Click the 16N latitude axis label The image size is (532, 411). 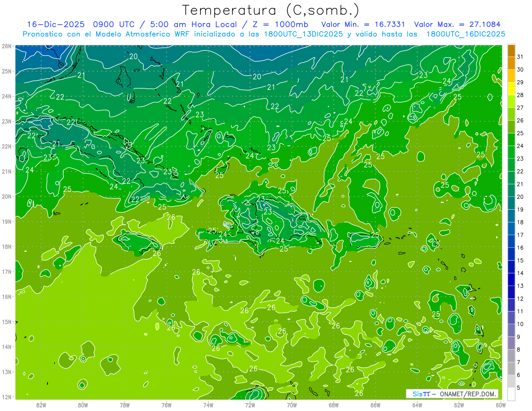click(6, 297)
